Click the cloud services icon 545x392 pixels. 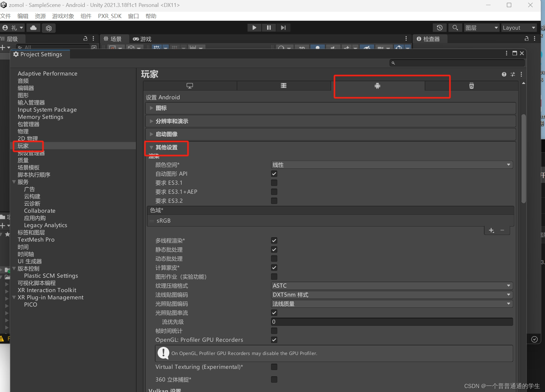coord(33,28)
